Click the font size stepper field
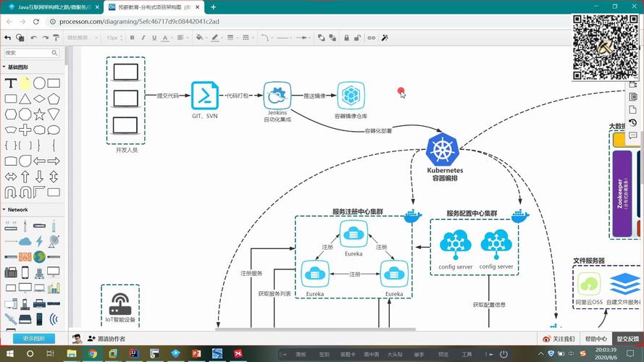The image size is (644, 362). pos(114,38)
